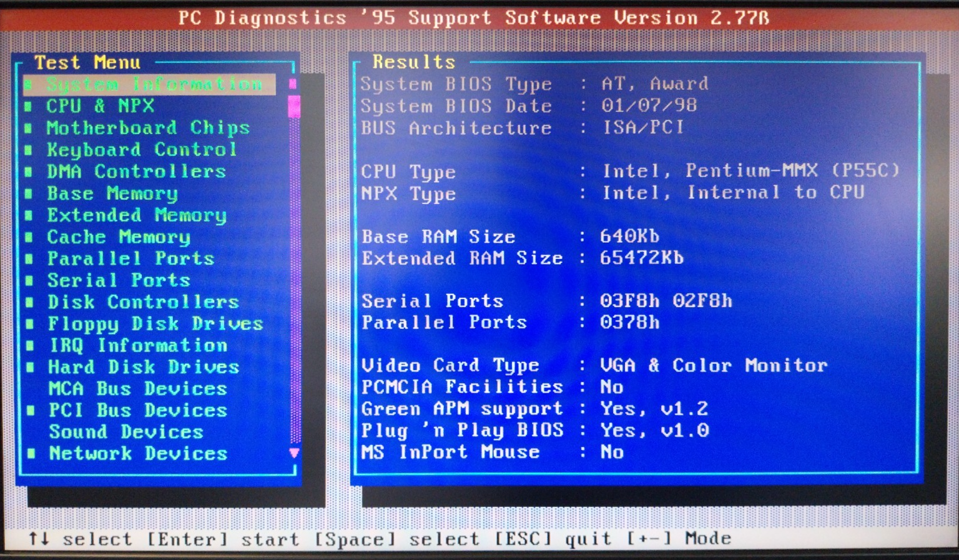Choose the Disk Controllers test
Screen dimensions: 959x560
pos(143,302)
